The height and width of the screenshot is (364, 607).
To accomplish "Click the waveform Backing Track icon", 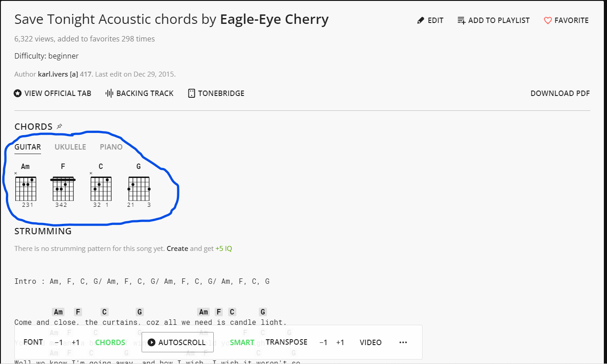I will 109,93.
